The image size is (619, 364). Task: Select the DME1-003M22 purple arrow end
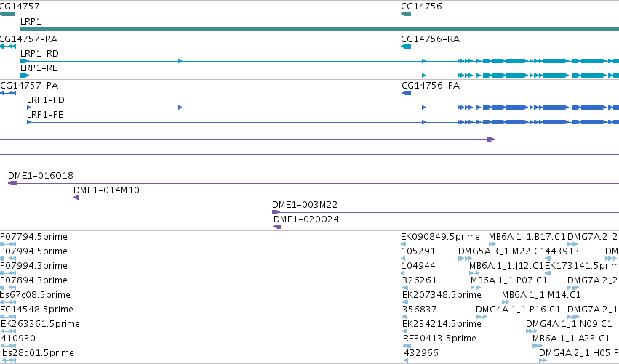tap(276, 212)
